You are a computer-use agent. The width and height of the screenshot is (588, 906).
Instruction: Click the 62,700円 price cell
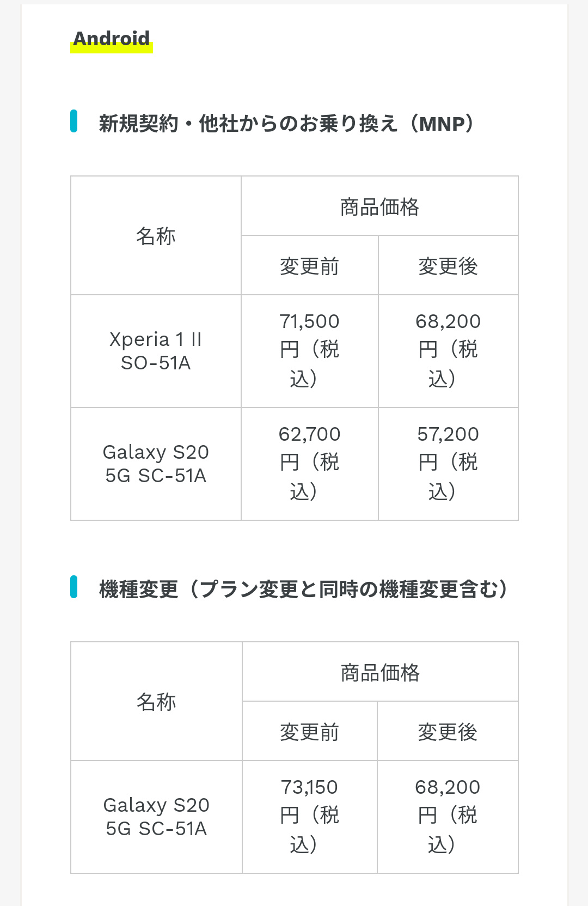(x=309, y=463)
